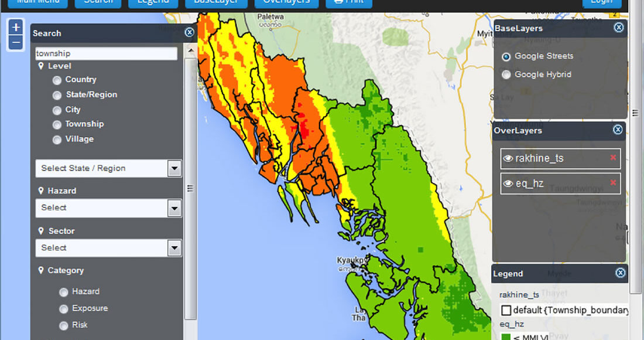Zoom out with the minus map button

(16, 42)
